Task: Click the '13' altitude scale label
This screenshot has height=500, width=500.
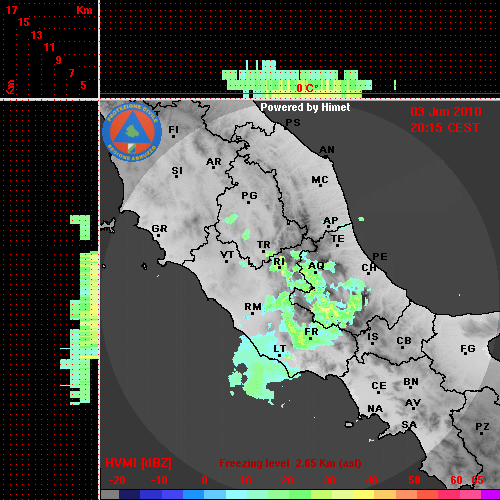Action: point(37,35)
